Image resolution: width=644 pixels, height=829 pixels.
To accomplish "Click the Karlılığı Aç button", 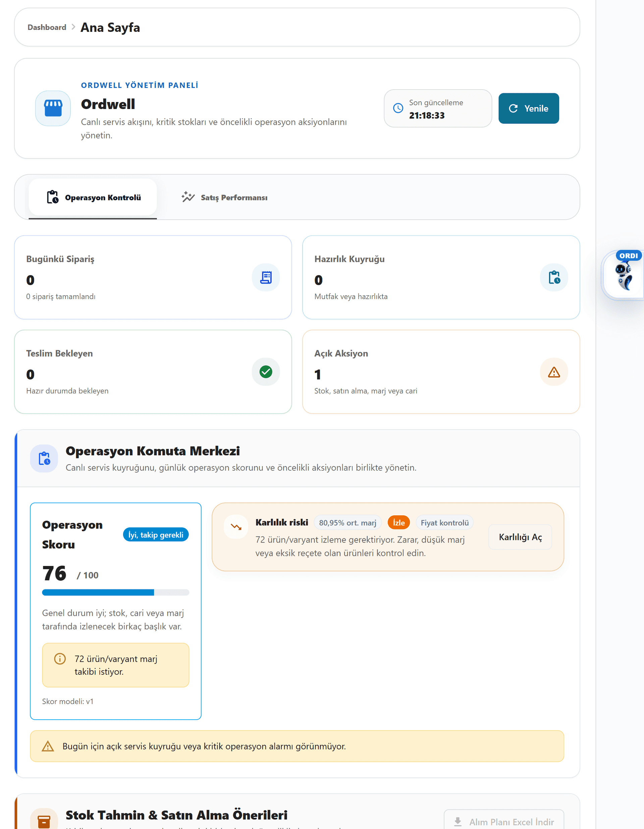I will [520, 537].
